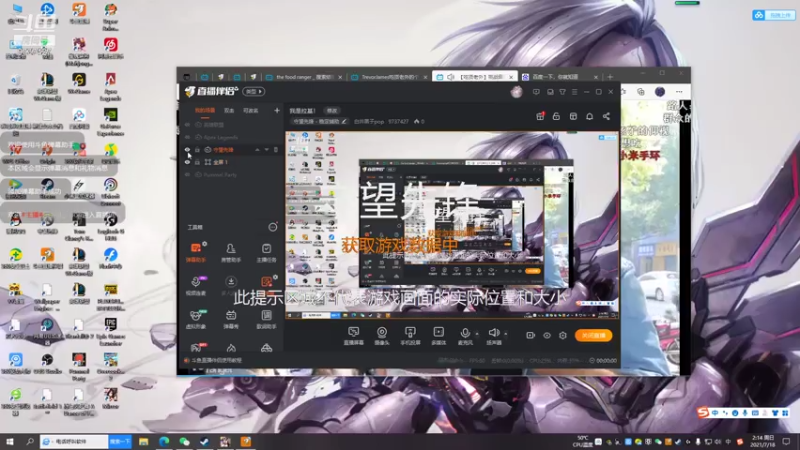Click the 修改 button next to stream title
Screen dimensions: 800x450
click(332, 110)
